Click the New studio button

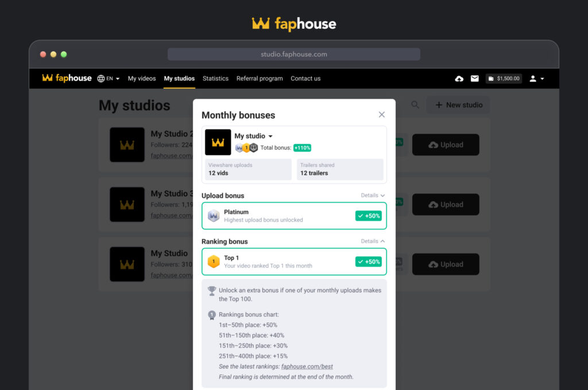(x=458, y=105)
